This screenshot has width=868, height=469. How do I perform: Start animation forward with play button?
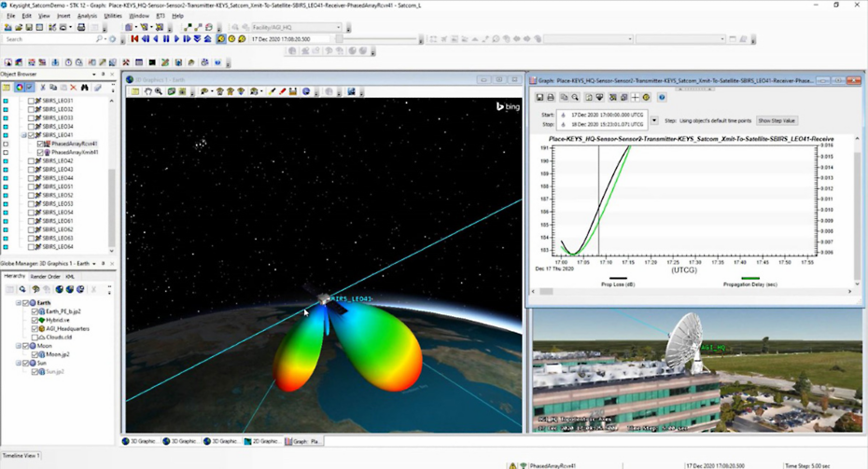176,39
